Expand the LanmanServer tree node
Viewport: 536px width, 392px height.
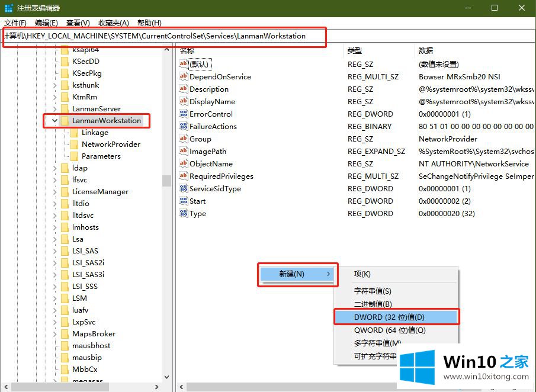coord(54,109)
